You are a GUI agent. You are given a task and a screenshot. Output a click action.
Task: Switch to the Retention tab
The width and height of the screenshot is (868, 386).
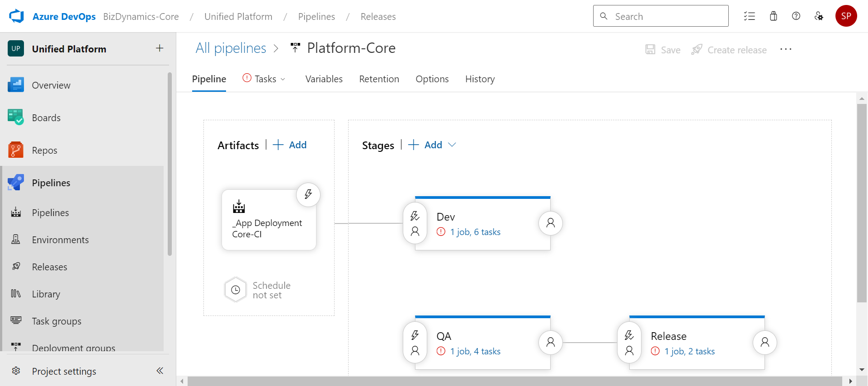coord(379,79)
